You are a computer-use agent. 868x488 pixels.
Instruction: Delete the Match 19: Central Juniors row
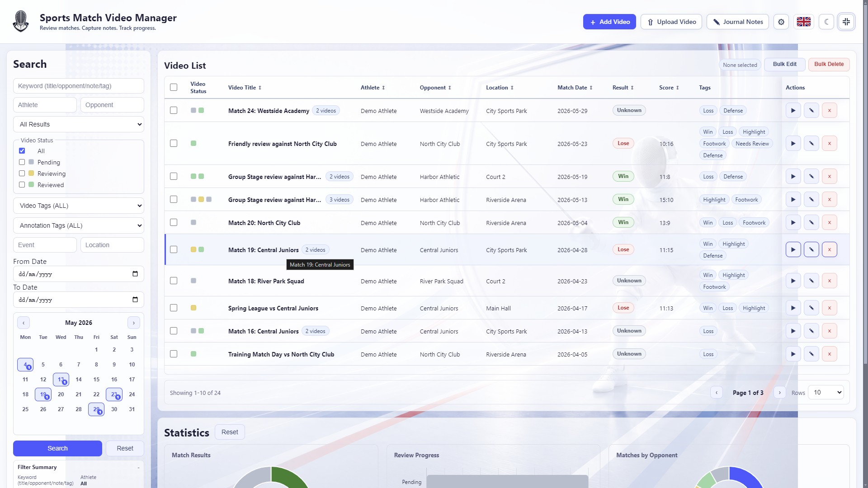pyautogui.click(x=830, y=250)
